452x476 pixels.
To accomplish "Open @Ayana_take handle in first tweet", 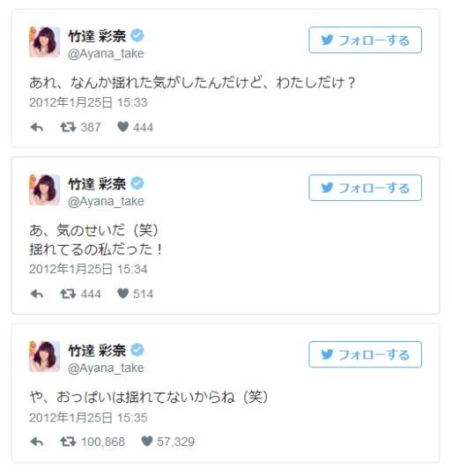I will [106, 54].
